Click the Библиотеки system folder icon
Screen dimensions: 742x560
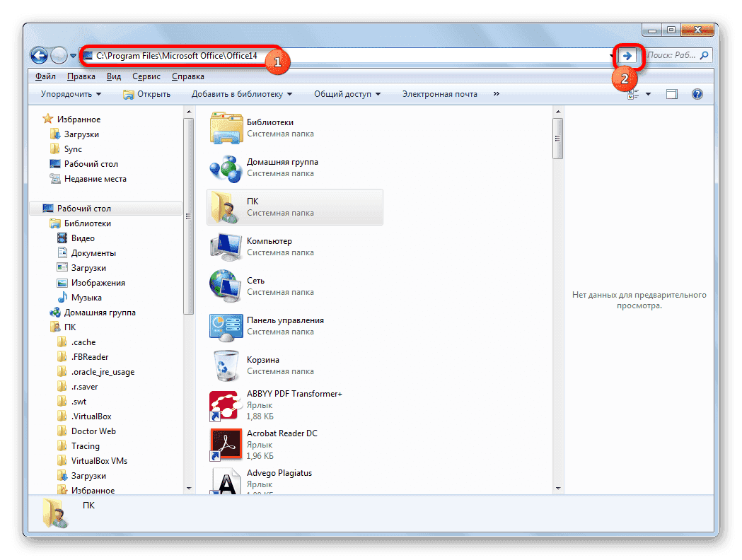(x=226, y=128)
